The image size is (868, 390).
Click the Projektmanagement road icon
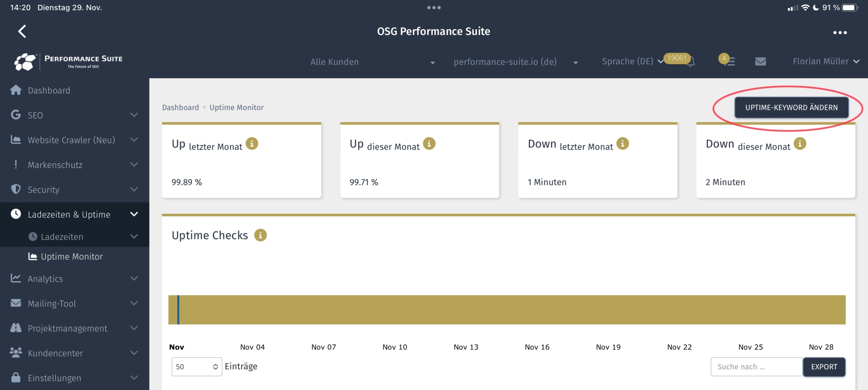[x=16, y=328]
